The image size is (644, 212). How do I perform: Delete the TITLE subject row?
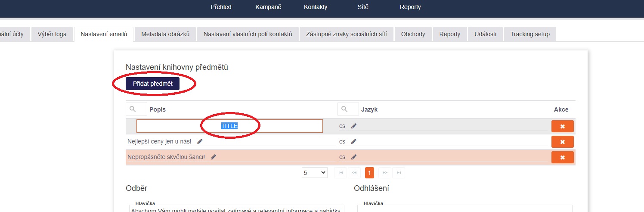coord(563,126)
